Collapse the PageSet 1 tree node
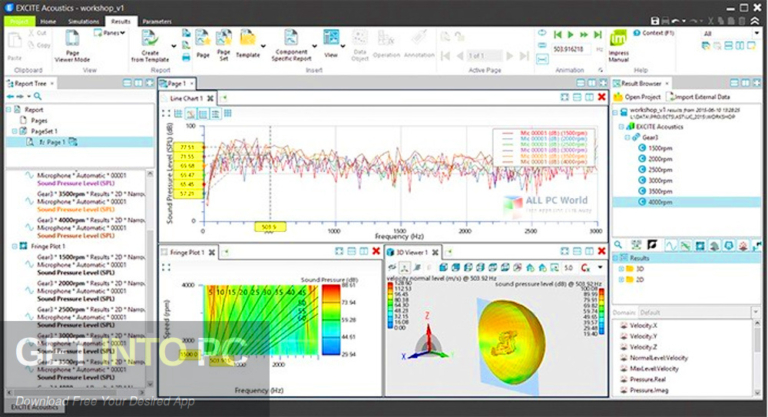 (x=14, y=131)
